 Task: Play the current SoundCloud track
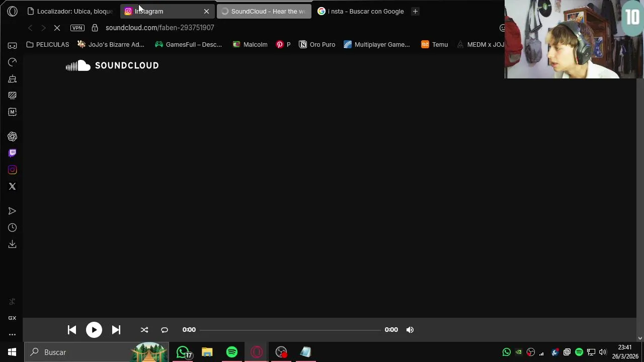94,330
